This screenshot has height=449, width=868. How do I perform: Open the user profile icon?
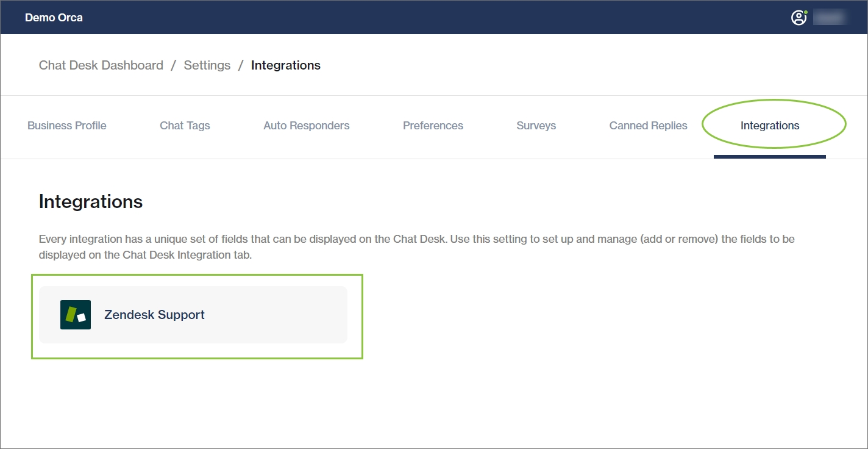[x=798, y=18]
